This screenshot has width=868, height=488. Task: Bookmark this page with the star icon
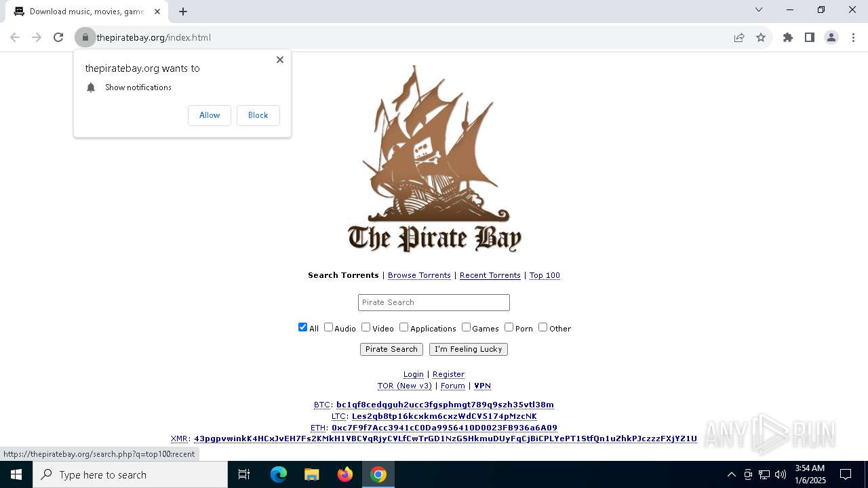pyautogui.click(x=761, y=37)
